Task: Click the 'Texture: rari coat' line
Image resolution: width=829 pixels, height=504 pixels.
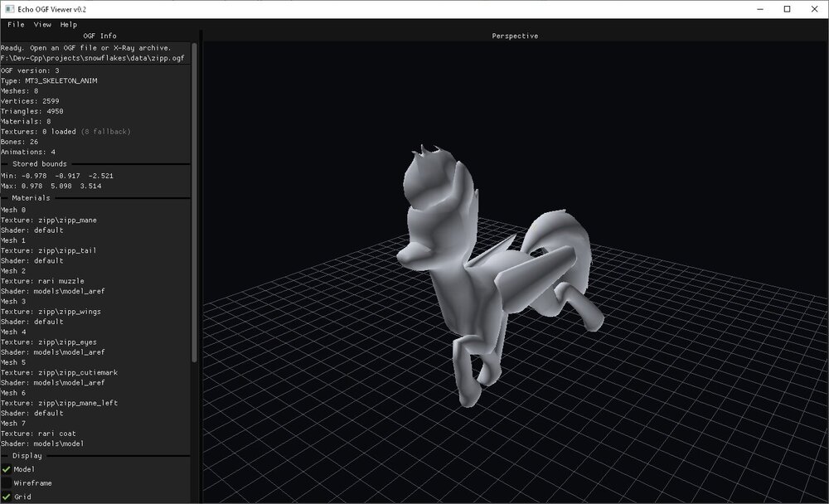Action: coord(38,434)
